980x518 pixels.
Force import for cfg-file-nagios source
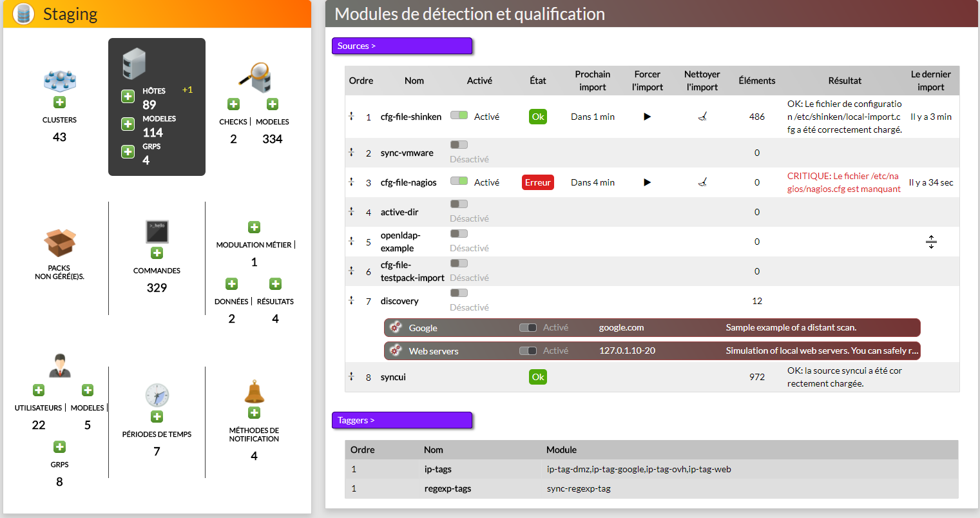647,182
